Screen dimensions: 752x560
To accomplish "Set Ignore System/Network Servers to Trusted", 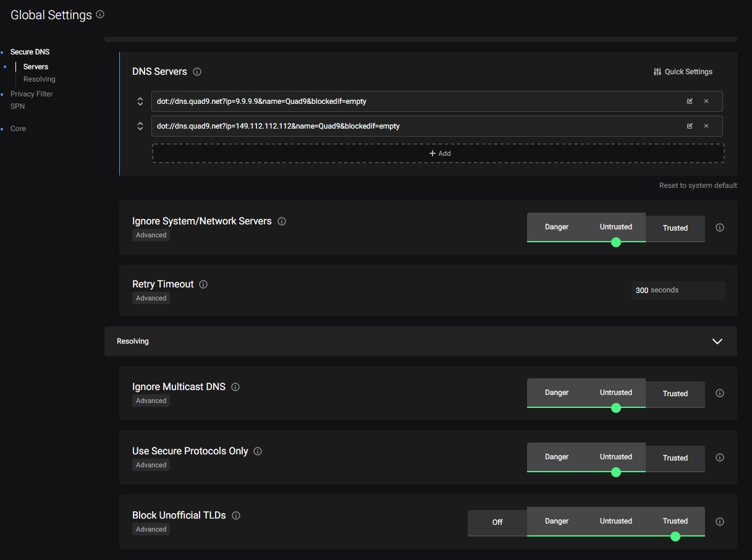I will tap(675, 227).
